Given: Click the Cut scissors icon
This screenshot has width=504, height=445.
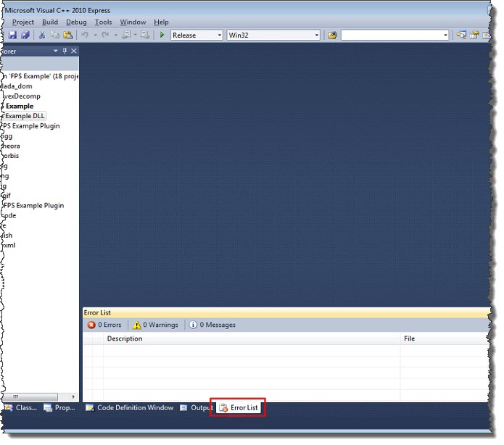Looking at the screenshot, I should [42, 35].
